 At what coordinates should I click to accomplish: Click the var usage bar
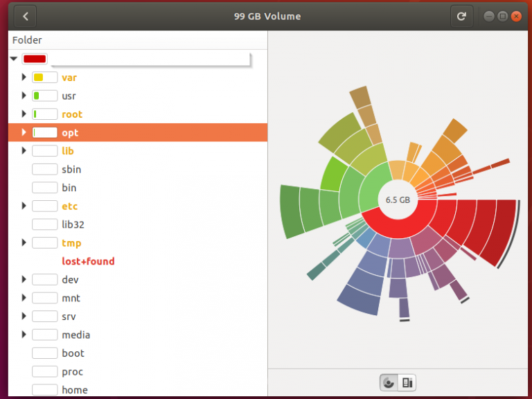44,78
